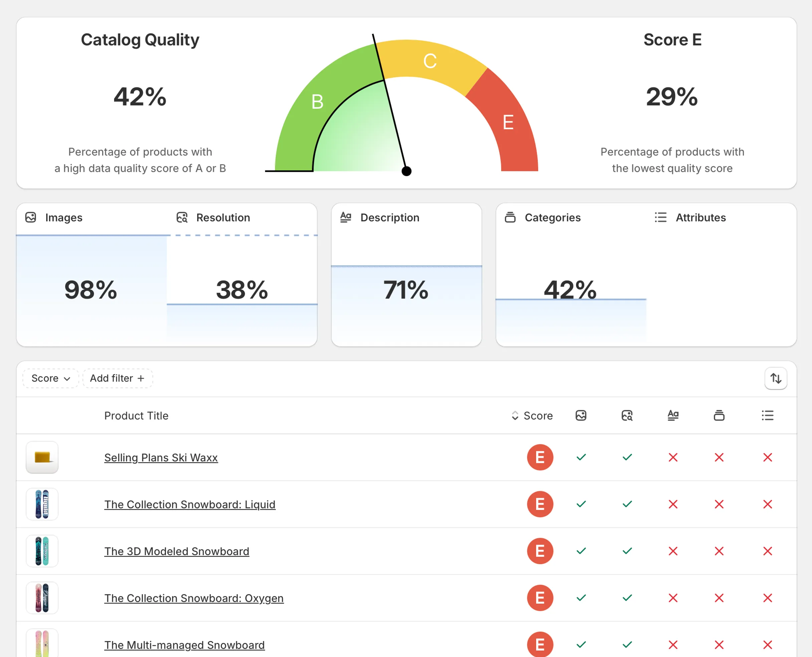Click Images column icon in table header
The height and width of the screenshot is (657, 812).
pos(581,415)
